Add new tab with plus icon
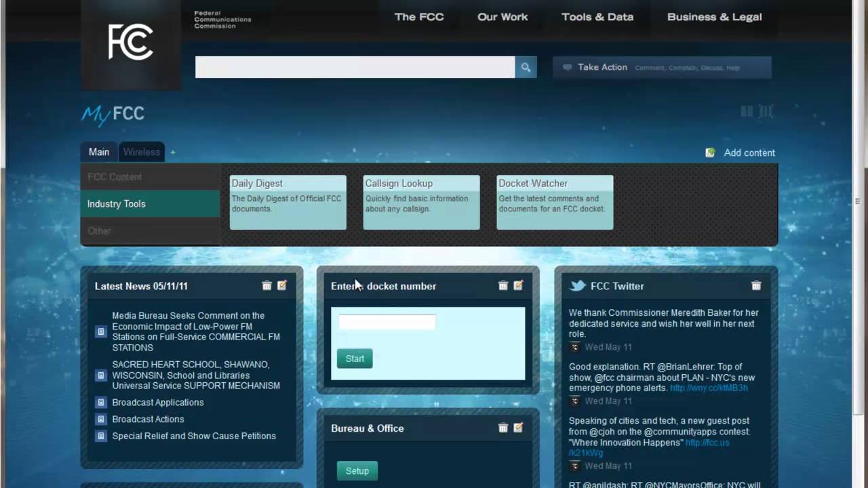Viewport: 868px width, 488px height. pyautogui.click(x=172, y=152)
